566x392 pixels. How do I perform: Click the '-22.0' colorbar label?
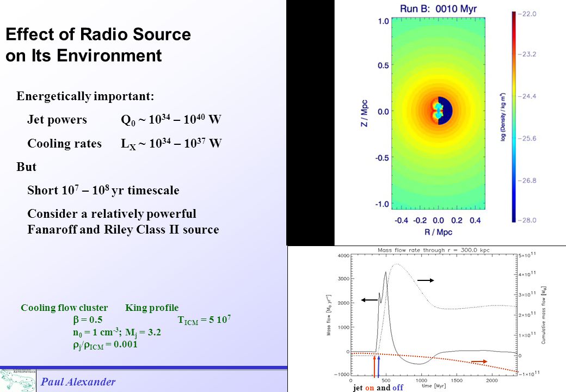coord(527,14)
